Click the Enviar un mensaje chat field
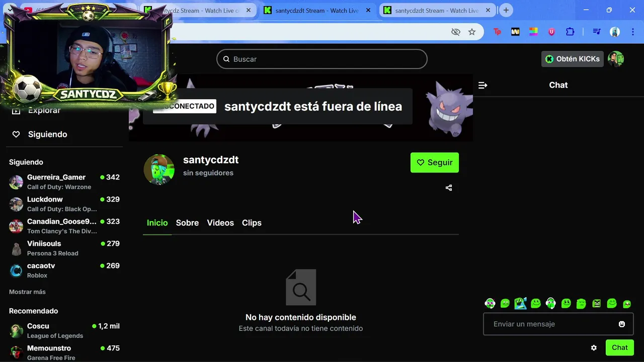Viewport: 644px width, 362px height. (558, 324)
